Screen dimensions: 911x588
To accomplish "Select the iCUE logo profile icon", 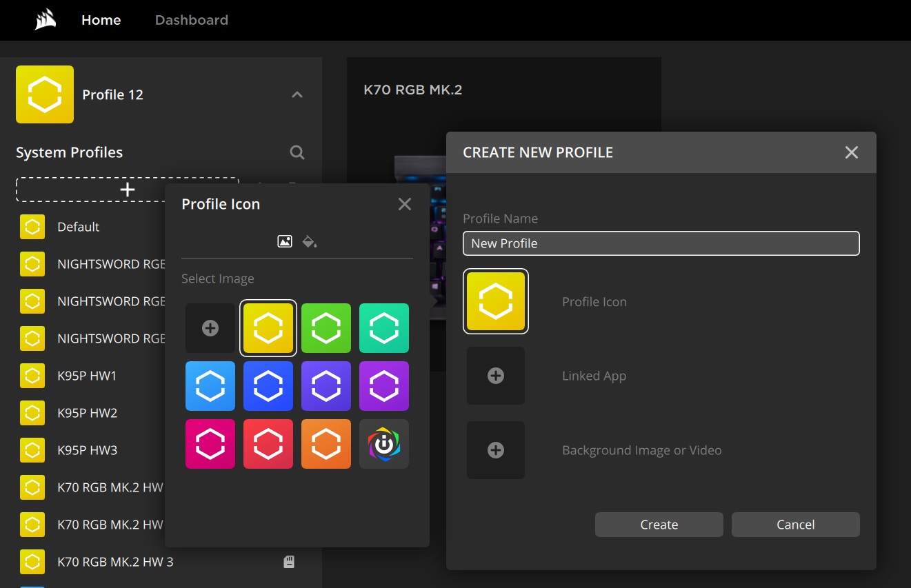I will pos(383,444).
